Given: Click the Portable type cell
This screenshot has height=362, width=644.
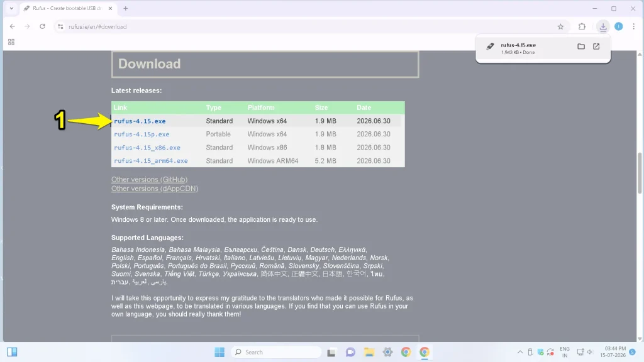Looking at the screenshot, I should click(x=218, y=134).
